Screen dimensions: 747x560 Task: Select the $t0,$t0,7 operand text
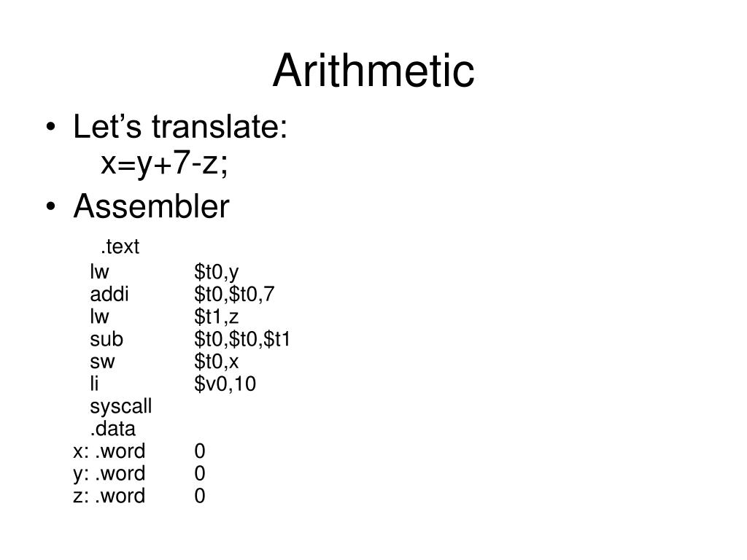tap(234, 295)
